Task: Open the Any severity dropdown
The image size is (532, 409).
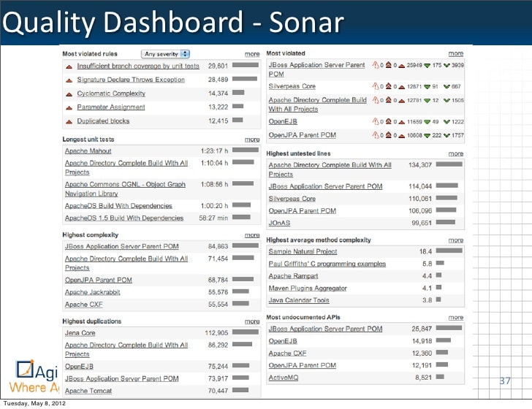Action: point(165,54)
